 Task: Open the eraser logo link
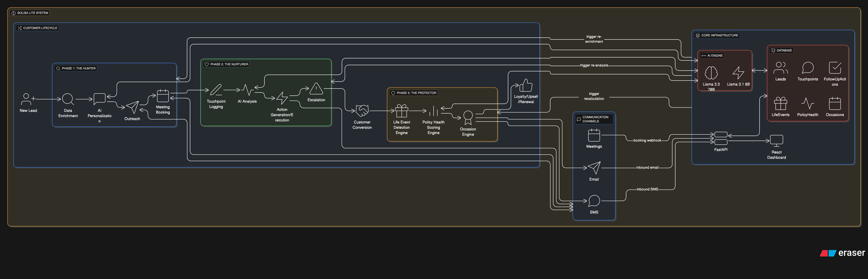click(842, 253)
